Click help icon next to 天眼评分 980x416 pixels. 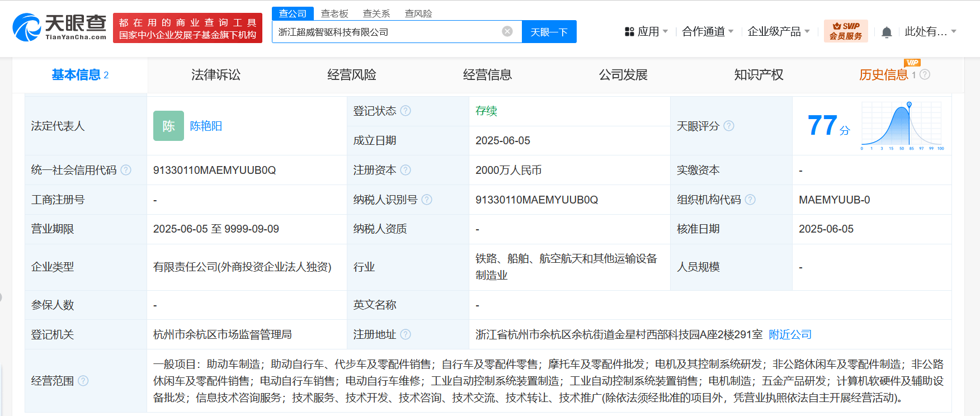click(x=729, y=126)
